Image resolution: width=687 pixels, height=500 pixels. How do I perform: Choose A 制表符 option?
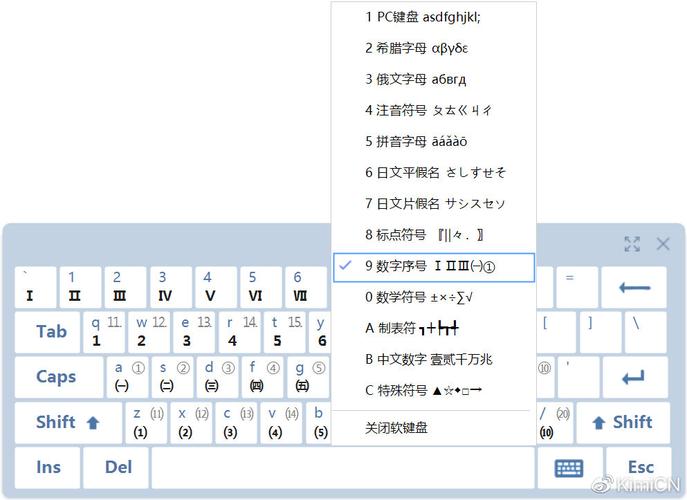tap(434, 328)
